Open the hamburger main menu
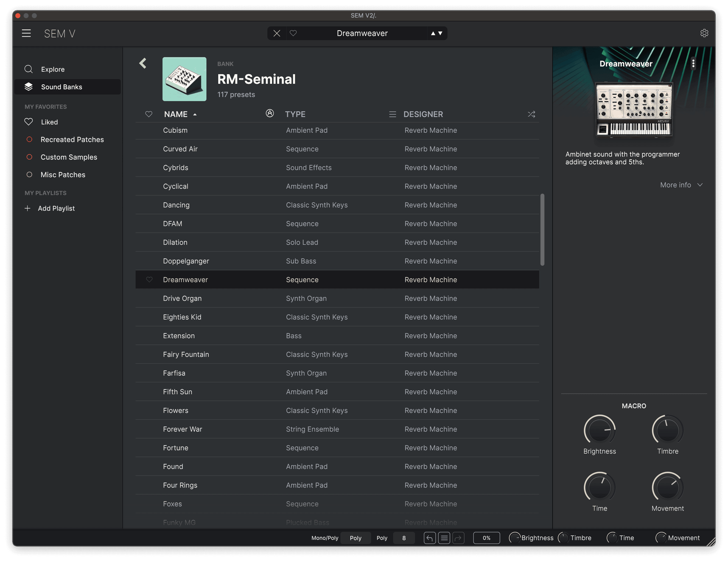The image size is (728, 561). tap(26, 33)
